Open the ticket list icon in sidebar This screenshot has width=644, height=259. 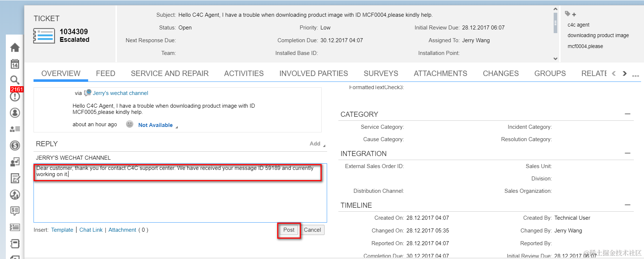(15, 227)
